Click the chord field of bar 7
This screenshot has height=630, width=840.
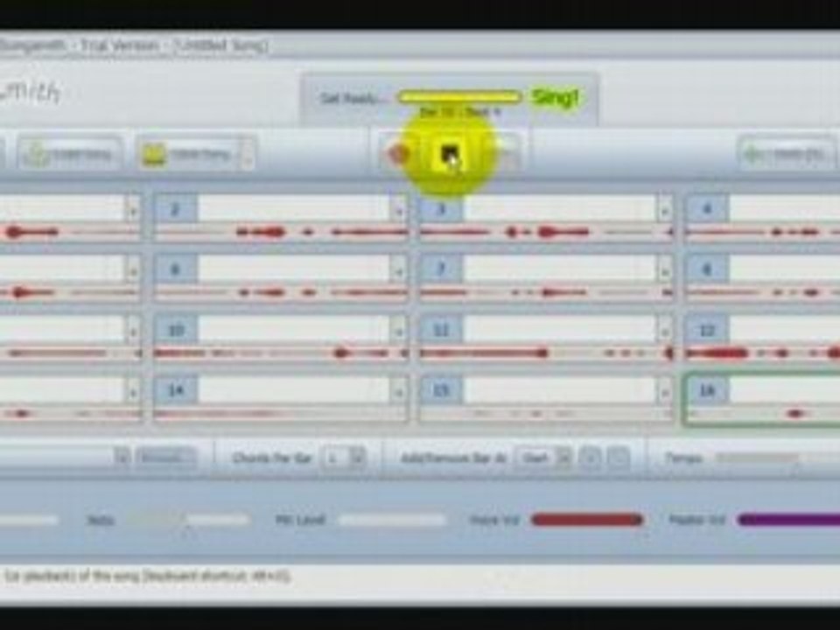(x=560, y=269)
